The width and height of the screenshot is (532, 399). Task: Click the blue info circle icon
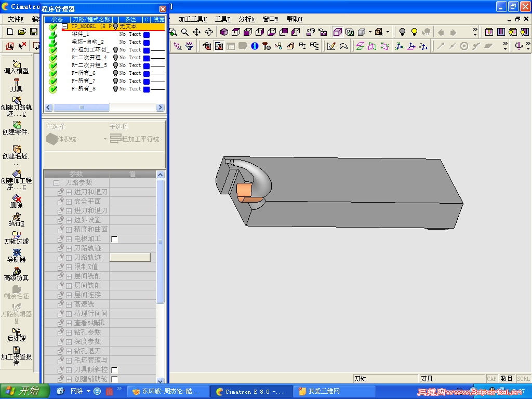(x=255, y=46)
